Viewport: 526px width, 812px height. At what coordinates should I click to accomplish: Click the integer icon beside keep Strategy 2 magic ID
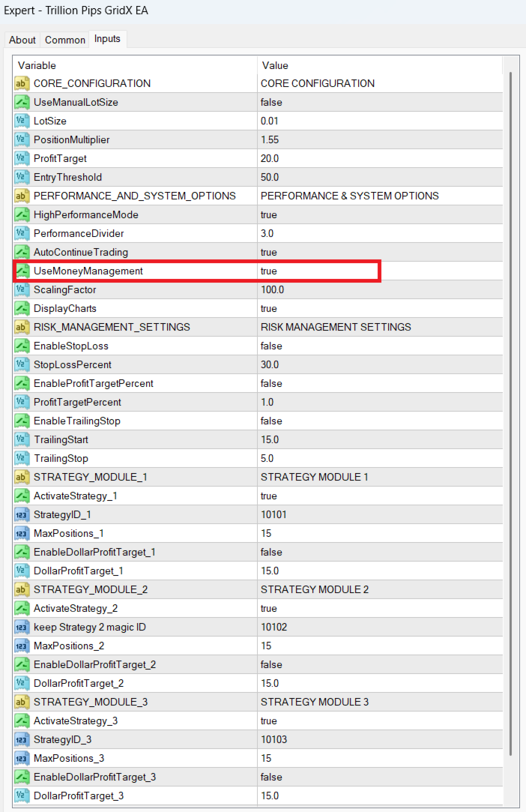point(21,627)
